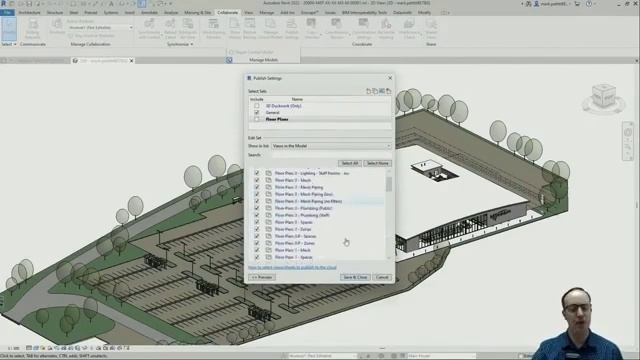Click the Modify tool at ribbon left
Screen dimensions: 640x360
[x=9, y=29]
